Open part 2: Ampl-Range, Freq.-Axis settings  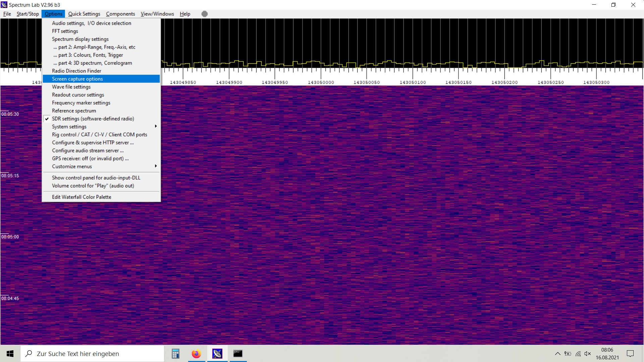101,47
